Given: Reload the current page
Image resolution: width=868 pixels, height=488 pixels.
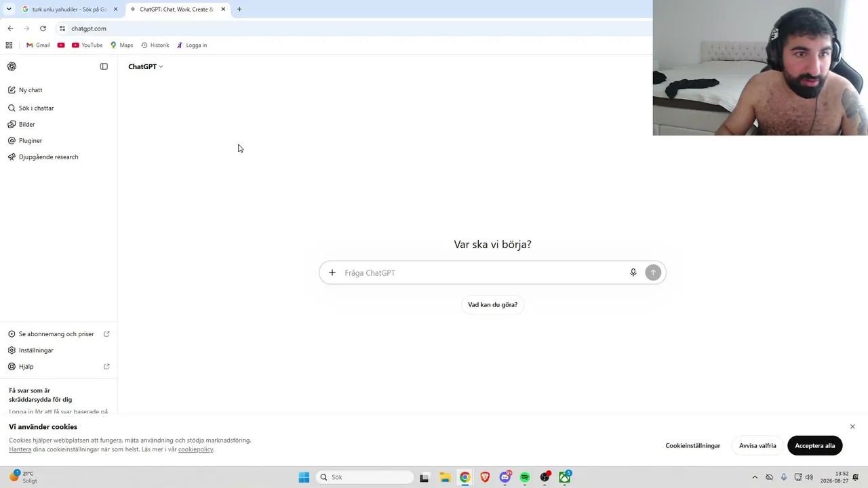Looking at the screenshot, I should tap(43, 28).
